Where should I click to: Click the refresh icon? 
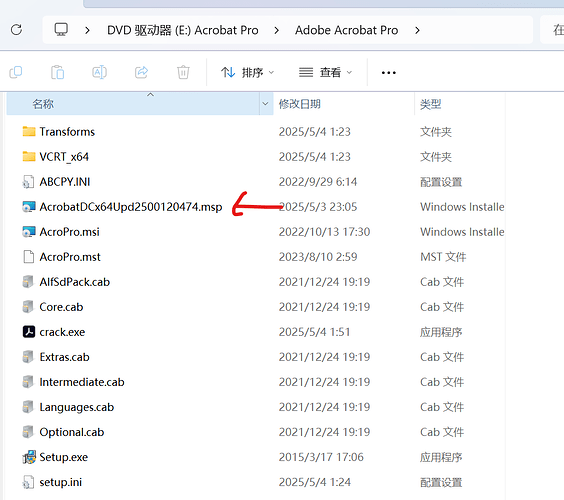point(16,29)
